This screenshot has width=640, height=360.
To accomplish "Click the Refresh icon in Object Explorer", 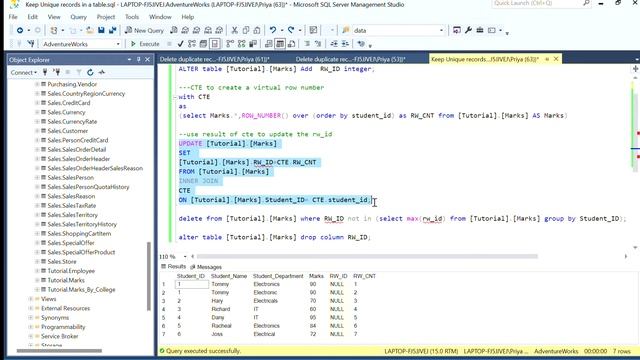I will (x=90, y=72).
